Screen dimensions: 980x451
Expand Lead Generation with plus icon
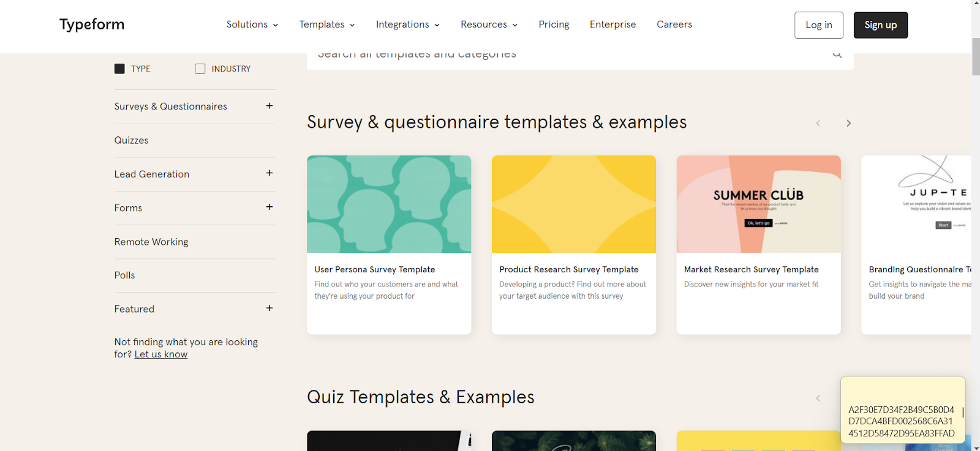pos(269,173)
